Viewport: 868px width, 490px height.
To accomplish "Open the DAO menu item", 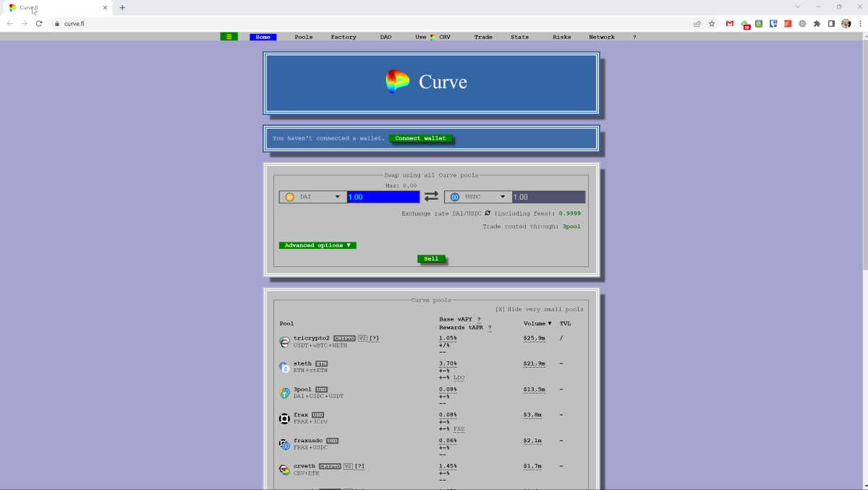I will (386, 37).
